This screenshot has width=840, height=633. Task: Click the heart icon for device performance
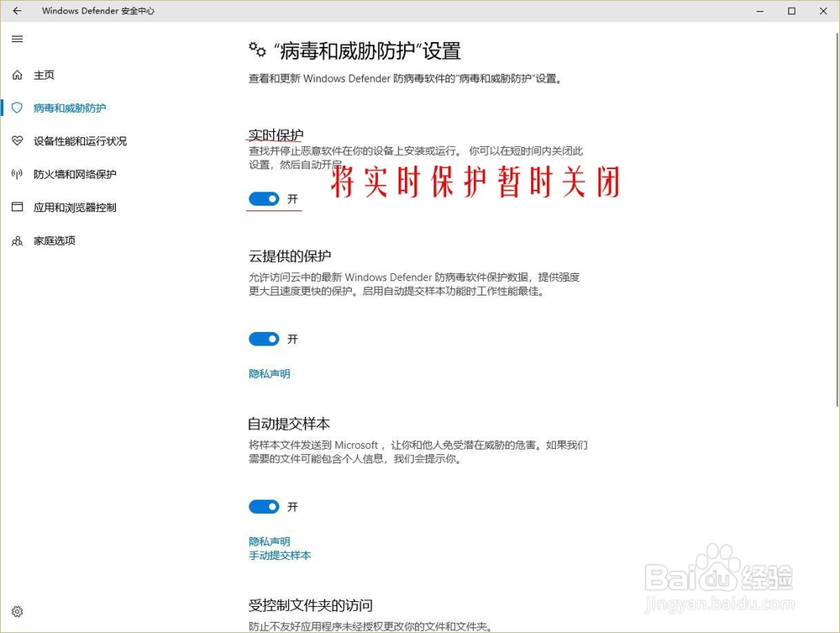pos(17,141)
